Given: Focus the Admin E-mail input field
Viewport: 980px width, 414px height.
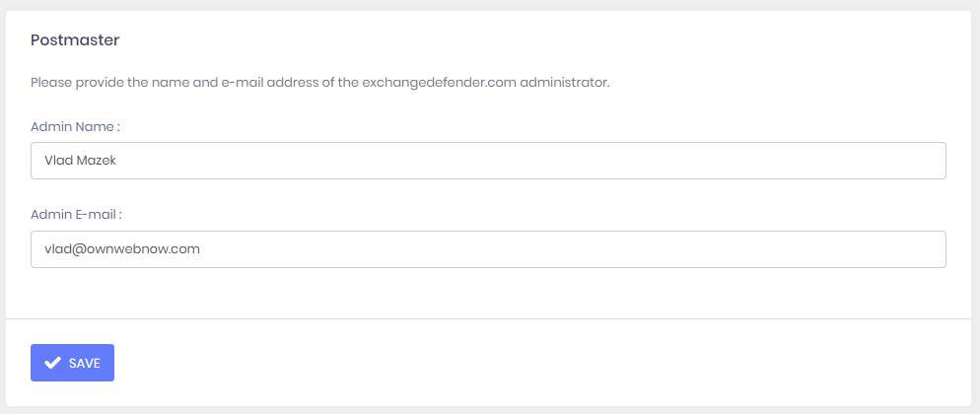Looking at the screenshot, I should (x=488, y=249).
